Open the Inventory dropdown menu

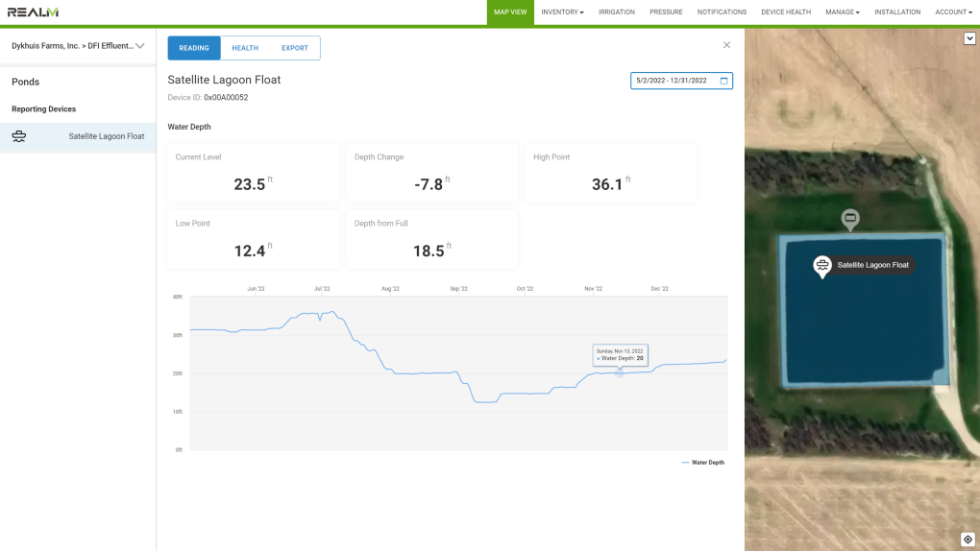tap(562, 12)
